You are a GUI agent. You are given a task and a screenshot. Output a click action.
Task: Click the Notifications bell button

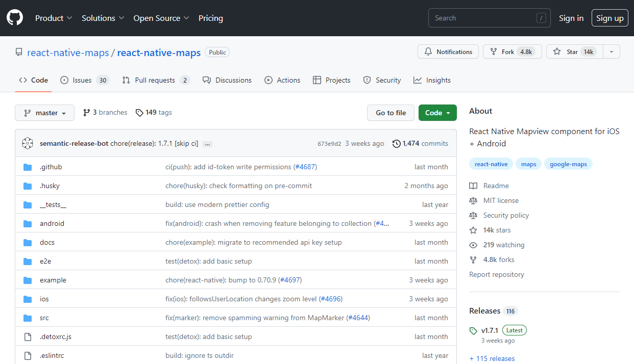click(448, 52)
